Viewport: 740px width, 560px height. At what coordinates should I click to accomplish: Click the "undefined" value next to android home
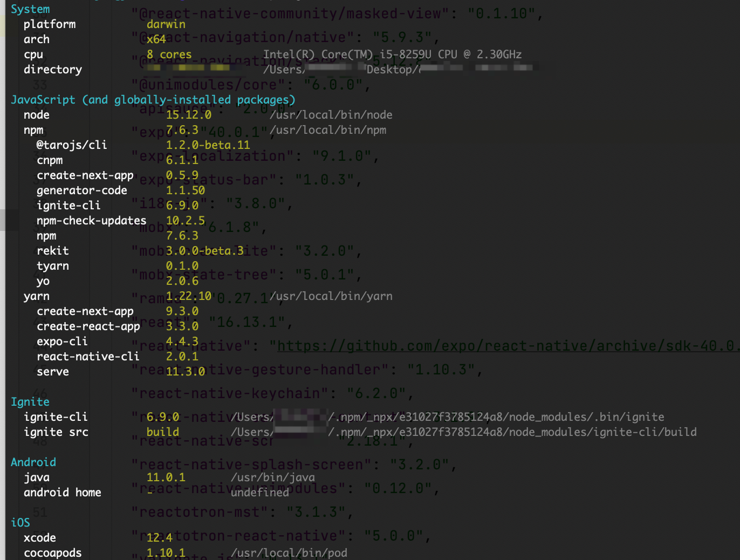pyautogui.click(x=260, y=492)
